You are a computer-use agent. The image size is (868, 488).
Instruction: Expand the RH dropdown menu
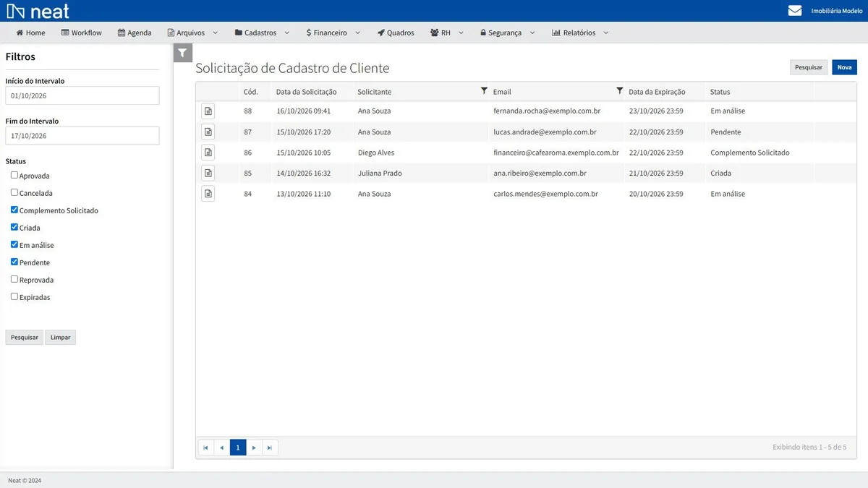point(446,33)
